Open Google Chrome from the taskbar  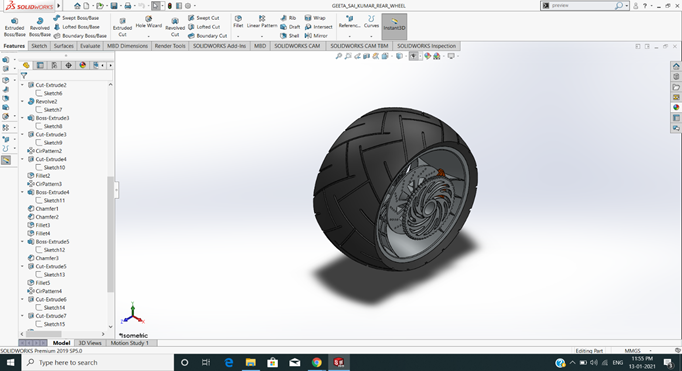[x=317, y=362]
